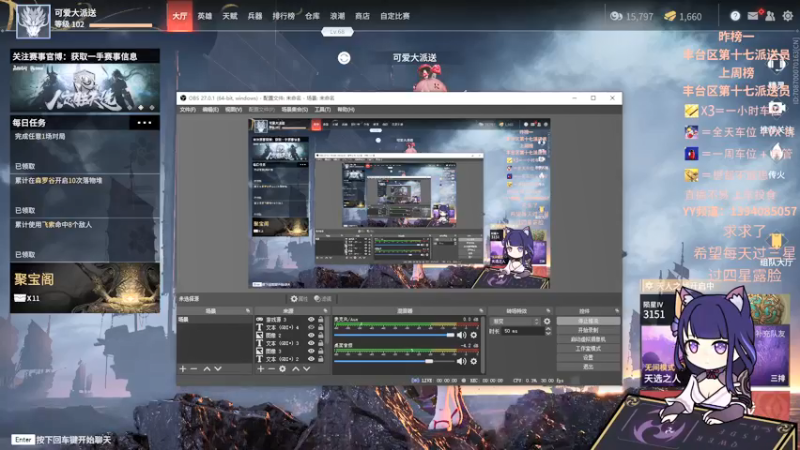Open 场景集合(S) menu in OBS
The height and width of the screenshot is (450, 800).
(294, 110)
